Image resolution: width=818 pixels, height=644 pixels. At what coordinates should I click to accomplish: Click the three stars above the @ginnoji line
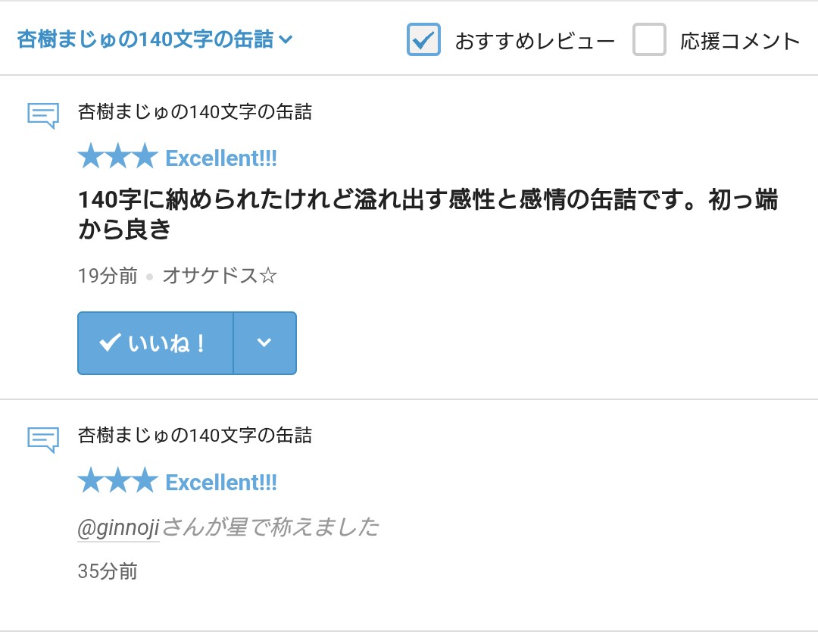point(117,481)
